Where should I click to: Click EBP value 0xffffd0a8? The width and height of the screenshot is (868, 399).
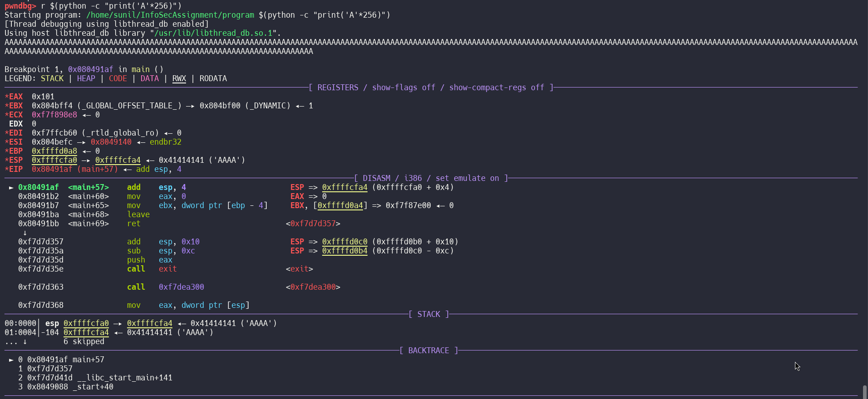[x=54, y=151]
